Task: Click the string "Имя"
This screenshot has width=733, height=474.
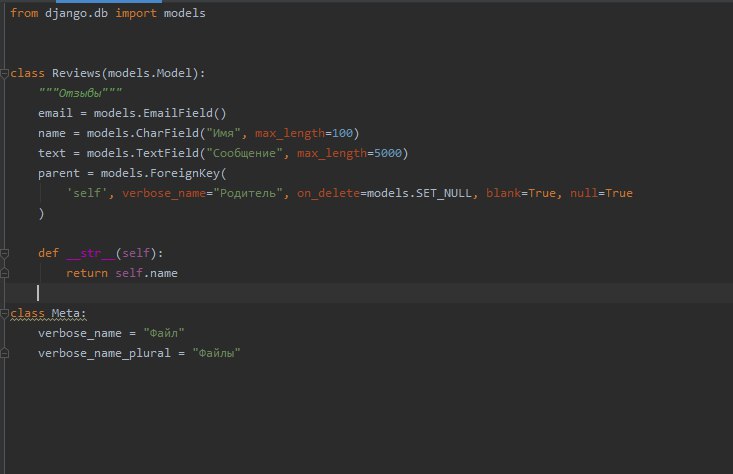Action: point(223,133)
